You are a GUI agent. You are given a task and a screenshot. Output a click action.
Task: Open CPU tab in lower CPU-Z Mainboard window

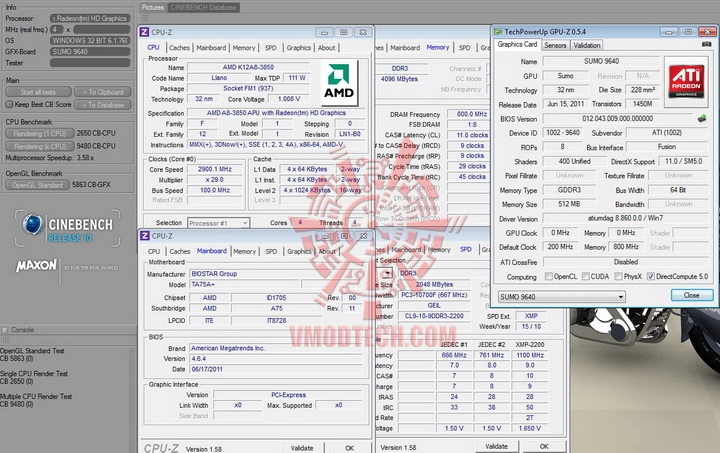coord(154,252)
